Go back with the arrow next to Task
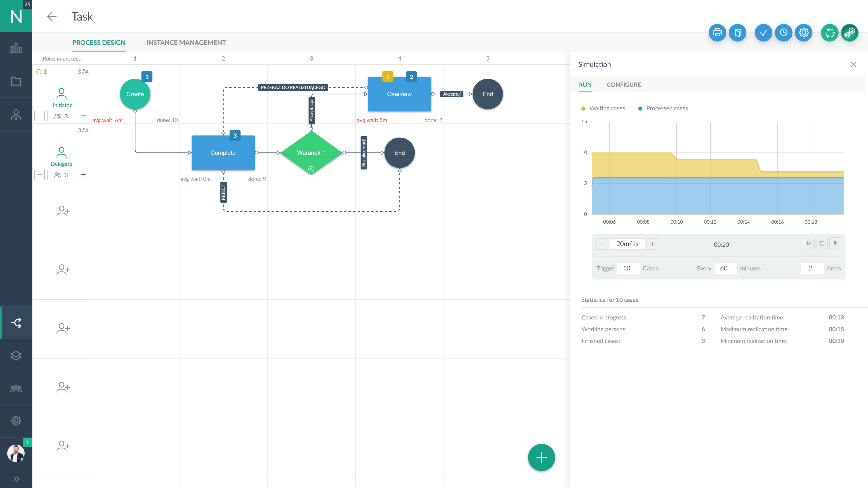The image size is (868, 488). click(52, 16)
